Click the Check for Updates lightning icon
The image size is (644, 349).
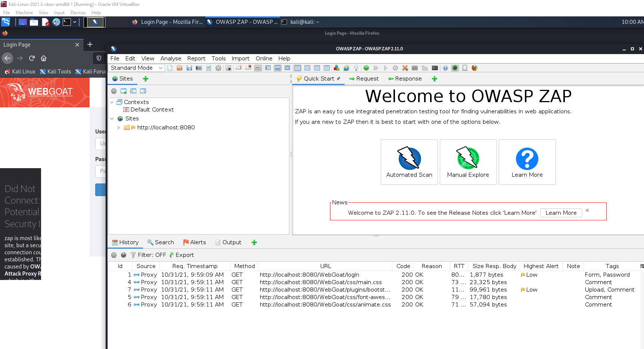point(346,68)
